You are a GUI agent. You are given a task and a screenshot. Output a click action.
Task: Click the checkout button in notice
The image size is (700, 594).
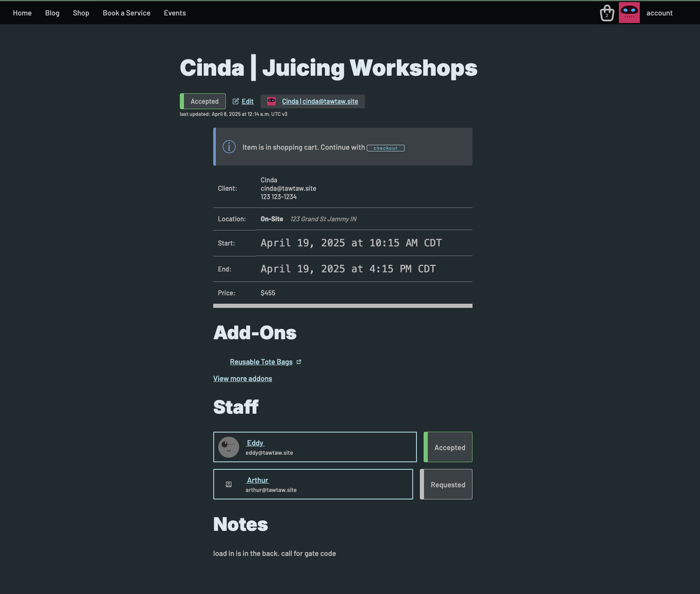[x=386, y=148]
